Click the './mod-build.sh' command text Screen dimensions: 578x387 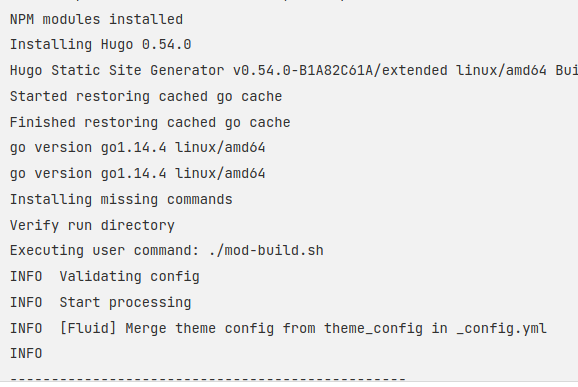coord(266,251)
